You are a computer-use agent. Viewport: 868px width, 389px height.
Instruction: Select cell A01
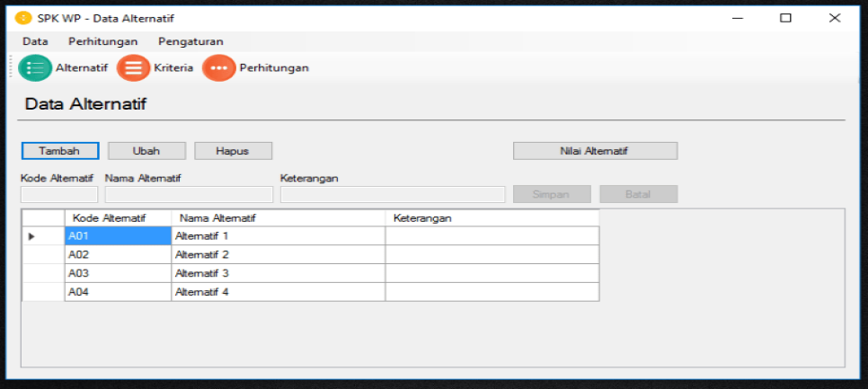[x=118, y=235]
